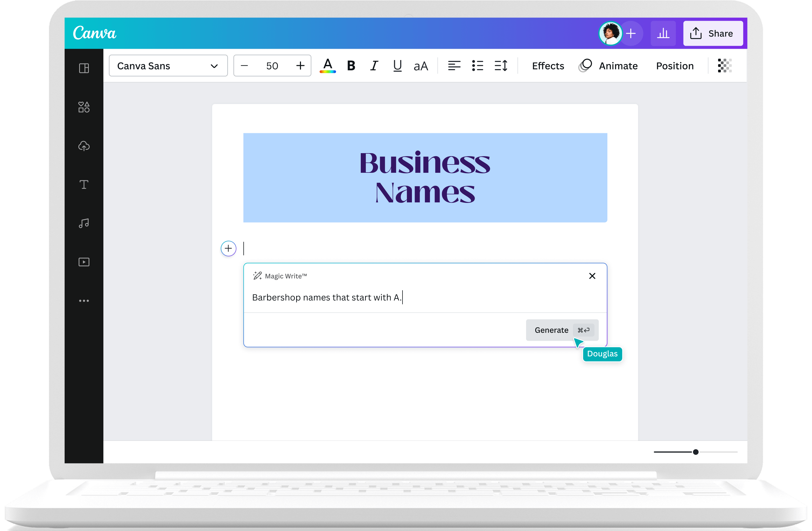Select the Text tool in the sidebar
The image size is (812, 531).
pyautogui.click(x=83, y=185)
